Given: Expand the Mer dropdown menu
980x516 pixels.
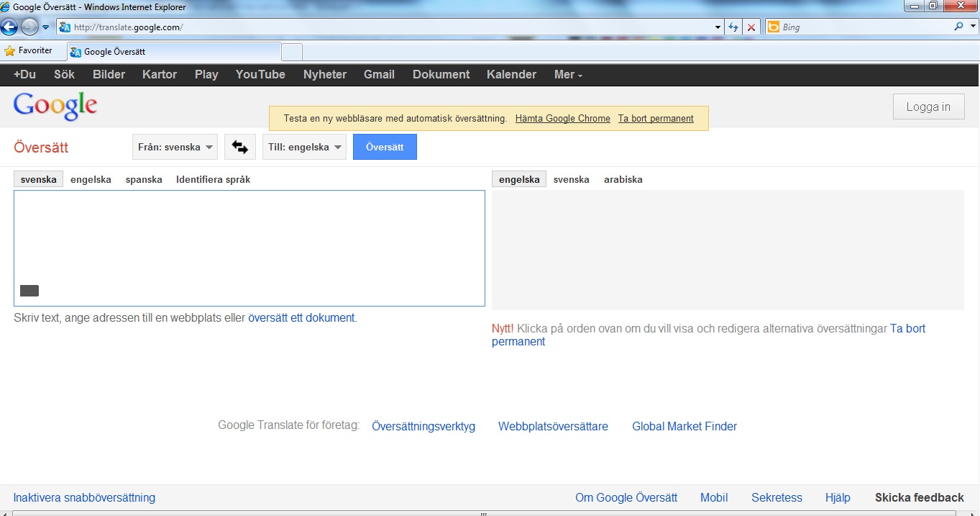Looking at the screenshot, I should (568, 74).
